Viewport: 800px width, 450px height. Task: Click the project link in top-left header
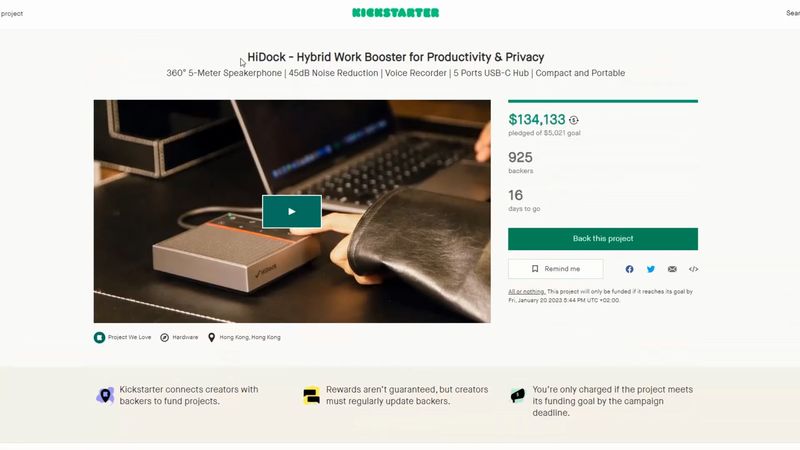pyautogui.click(x=11, y=13)
